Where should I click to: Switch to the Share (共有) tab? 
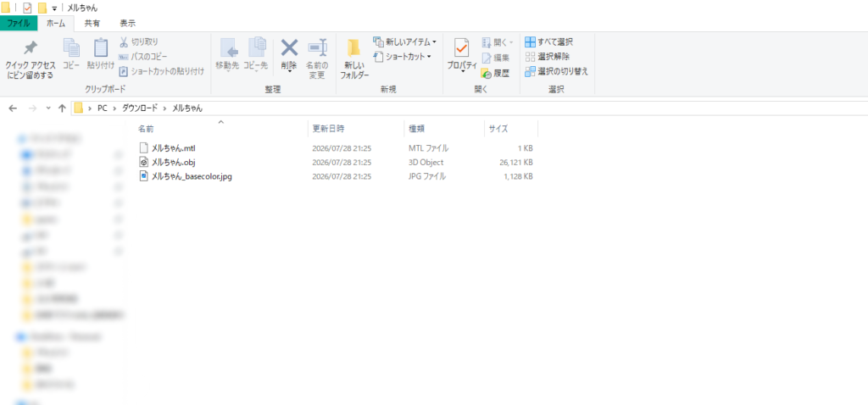tap(92, 23)
